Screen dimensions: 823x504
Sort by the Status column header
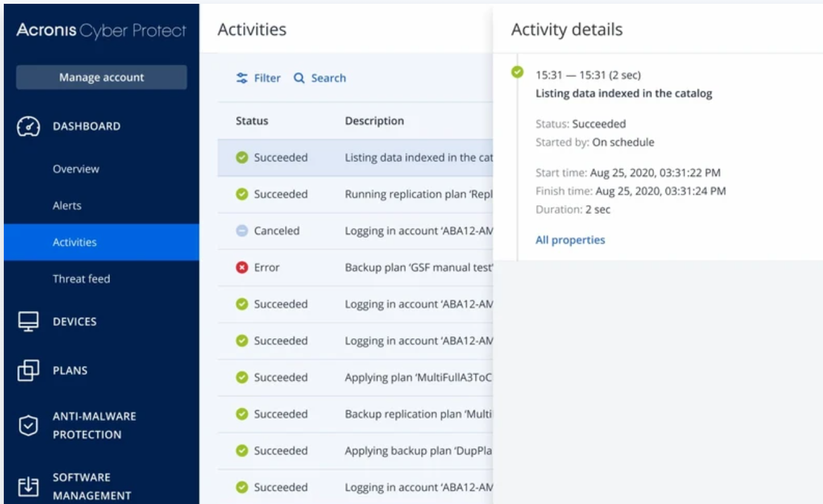pyautogui.click(x=252, y=121)
